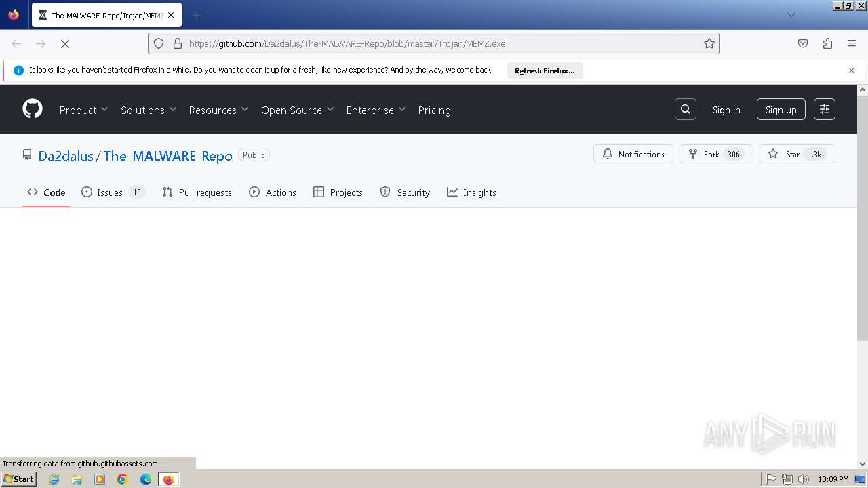Click the scrollbar up arrow
Screen dimensions: 868x488
click(x=863, y=89)
